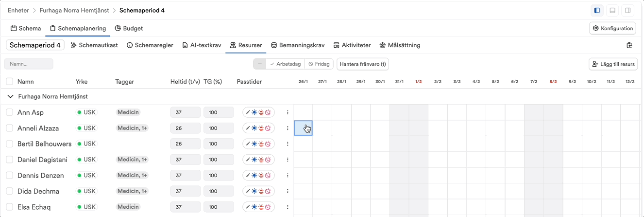Go to Furhaga Norra Hemtjänst breadcrumb

74,10
